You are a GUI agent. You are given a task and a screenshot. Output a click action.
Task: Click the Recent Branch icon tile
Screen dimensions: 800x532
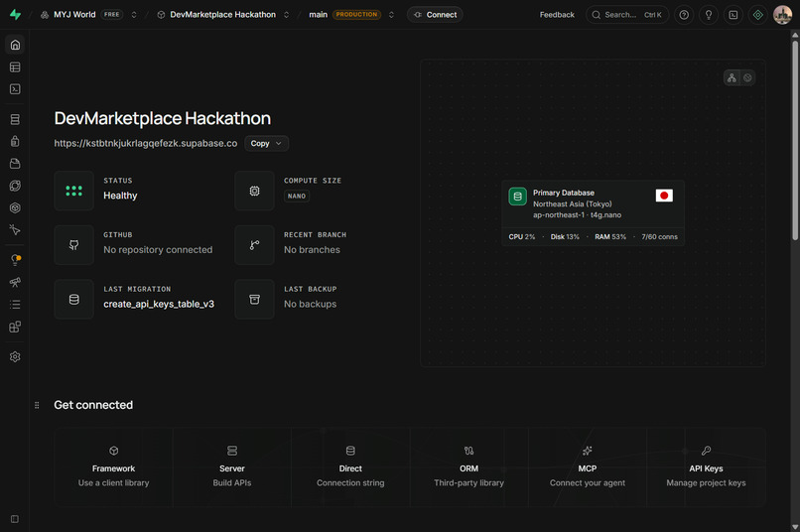(x=254, y=245)
